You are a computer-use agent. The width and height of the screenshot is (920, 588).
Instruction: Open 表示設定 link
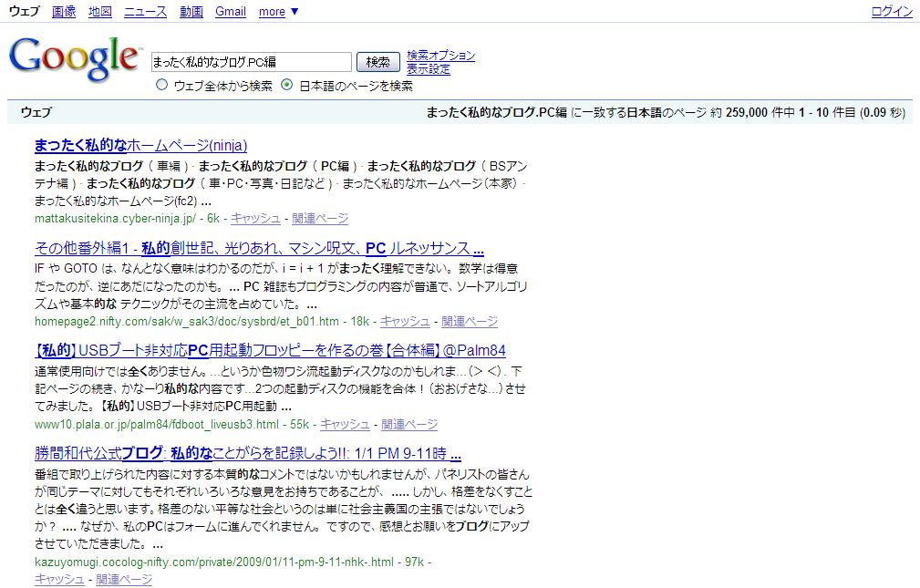pos(429,68)
